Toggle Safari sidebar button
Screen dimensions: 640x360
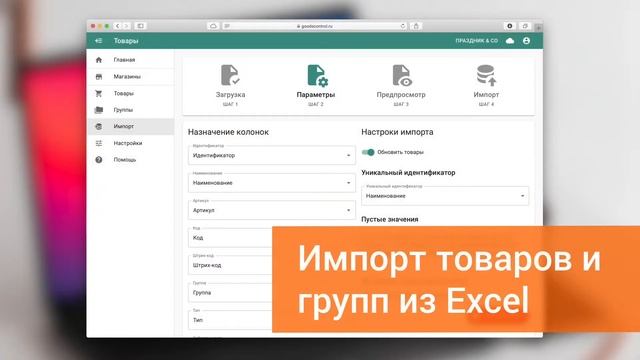[x=140, y=26]
